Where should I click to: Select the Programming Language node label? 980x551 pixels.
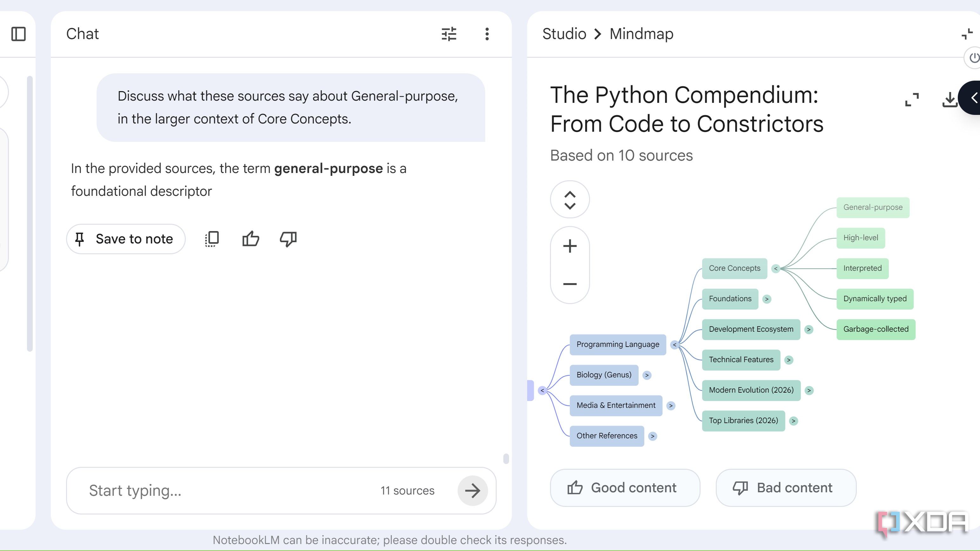(x=618, y=344)
